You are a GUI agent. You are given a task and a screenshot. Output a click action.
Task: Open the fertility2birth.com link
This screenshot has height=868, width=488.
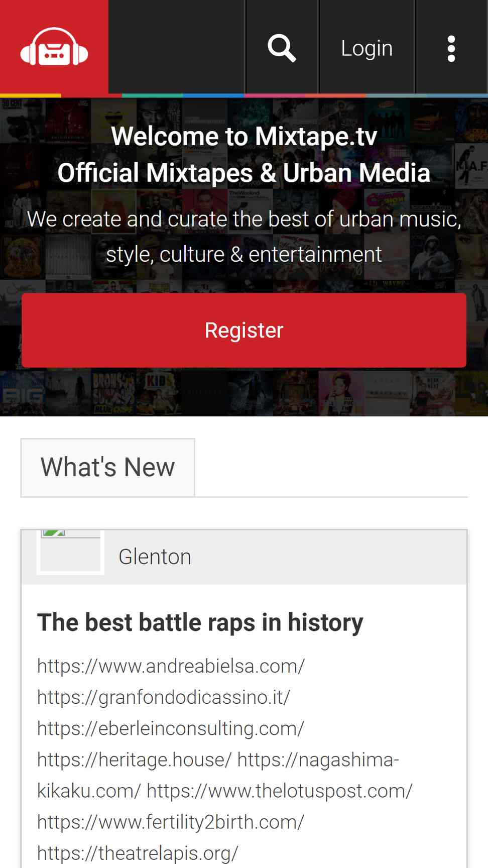[x=171, y=822]
